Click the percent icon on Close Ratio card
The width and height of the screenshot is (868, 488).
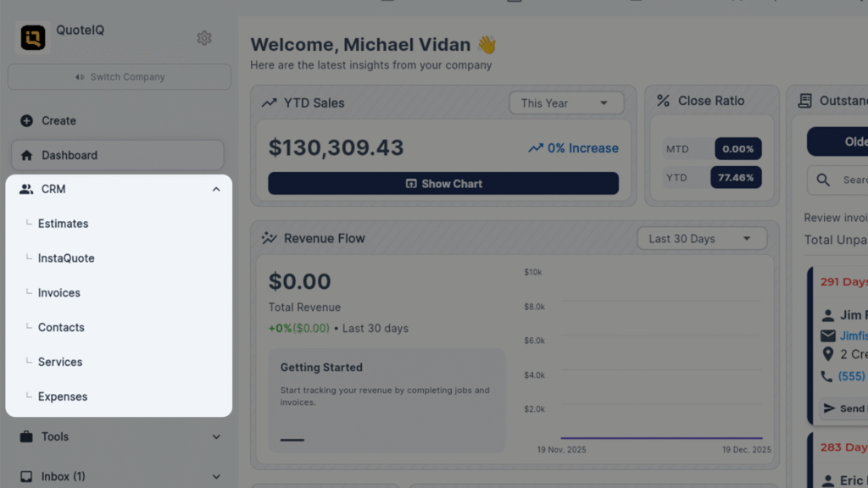coord(662,100)
